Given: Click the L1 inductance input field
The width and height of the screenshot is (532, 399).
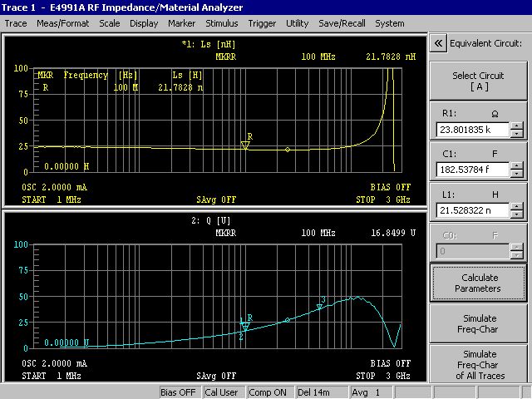Looking at the screenshot, I should tap(472, 211).
